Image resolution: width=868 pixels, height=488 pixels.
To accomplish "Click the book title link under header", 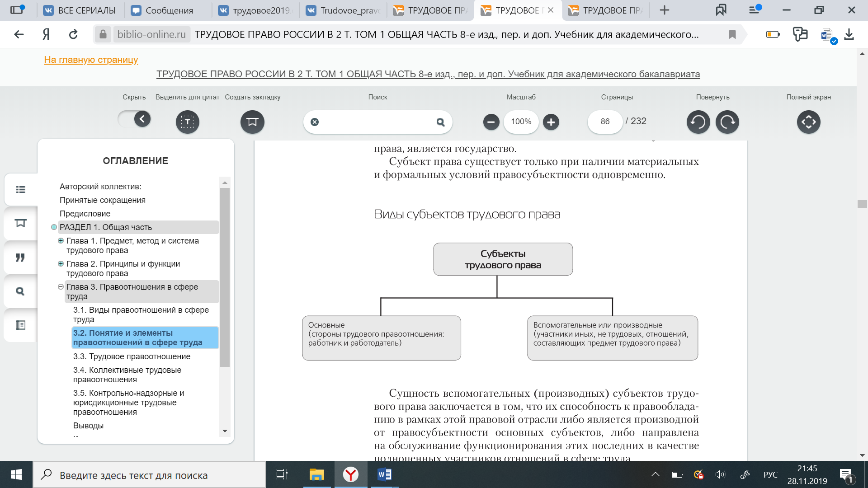I will click(428, 74).
